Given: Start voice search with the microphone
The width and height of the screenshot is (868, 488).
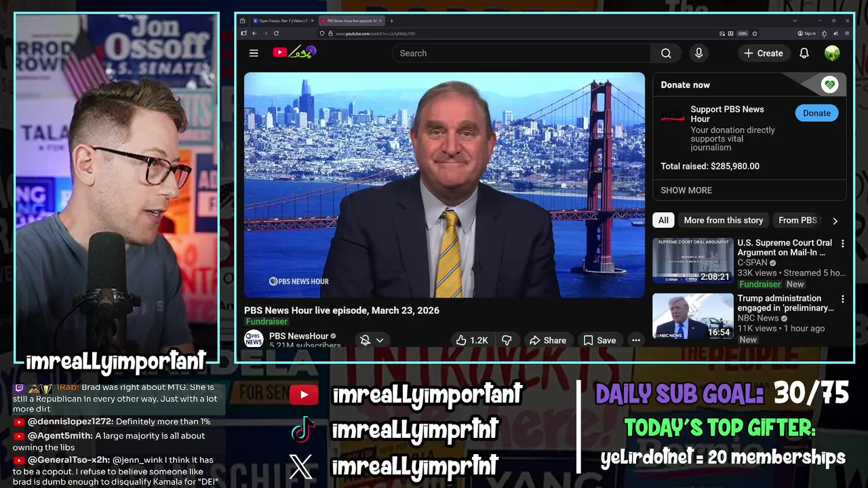Looking at the screenshot, I should click(698, 53).
